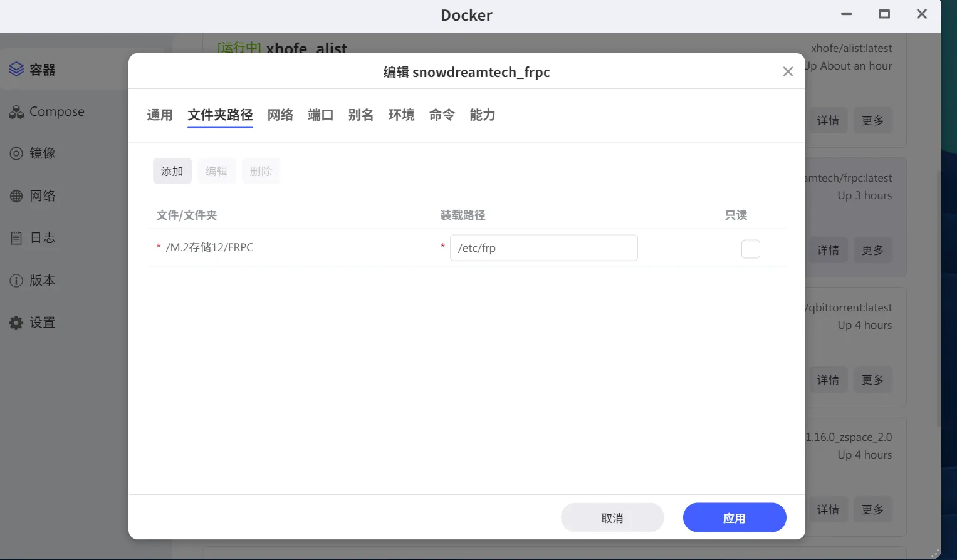Click the /etc/frp mount path input field

point(543,247)
